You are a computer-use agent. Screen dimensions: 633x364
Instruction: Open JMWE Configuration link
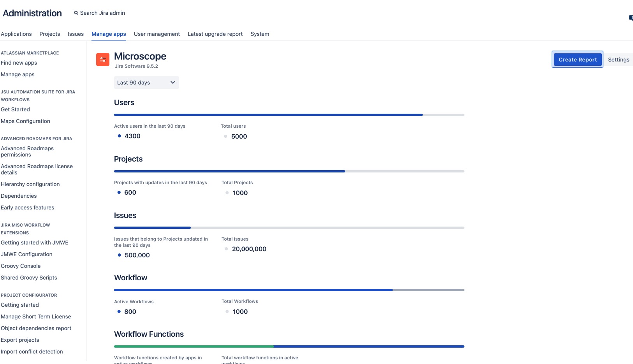coord(26,254)
